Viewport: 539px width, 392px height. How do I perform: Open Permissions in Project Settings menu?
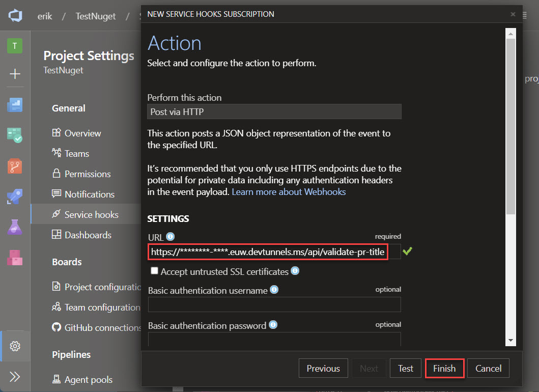tap(81, 174)
